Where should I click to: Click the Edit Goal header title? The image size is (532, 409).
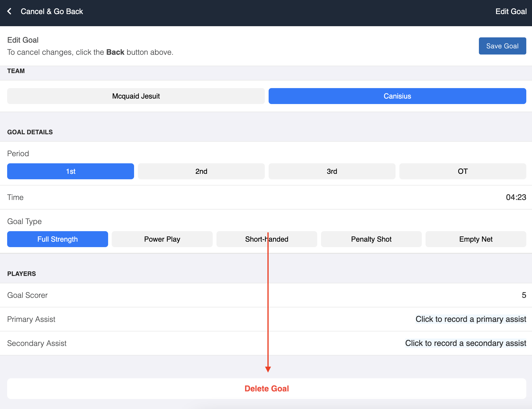[511, 11]
